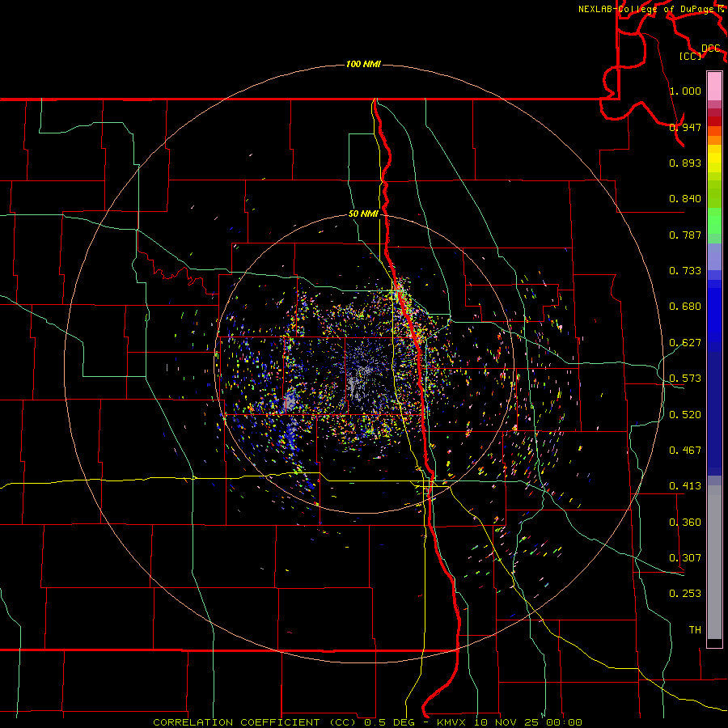Click the 0.307 legend value
The image size is (728, 728).
coord(685,557)
